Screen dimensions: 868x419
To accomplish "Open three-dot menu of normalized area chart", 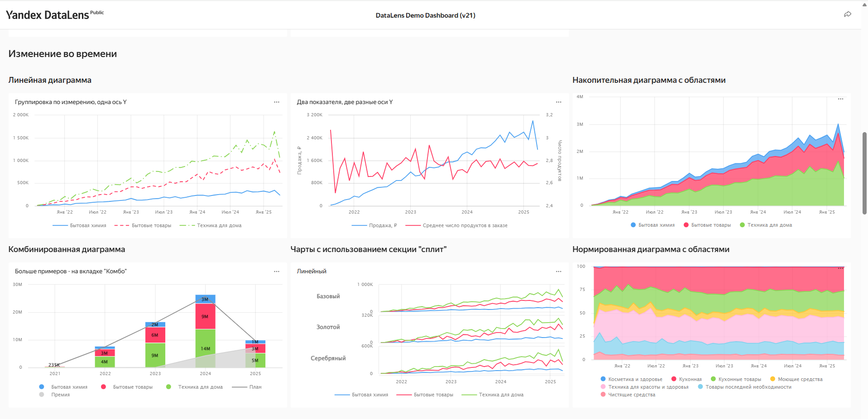I will click(x=840, y=268).
